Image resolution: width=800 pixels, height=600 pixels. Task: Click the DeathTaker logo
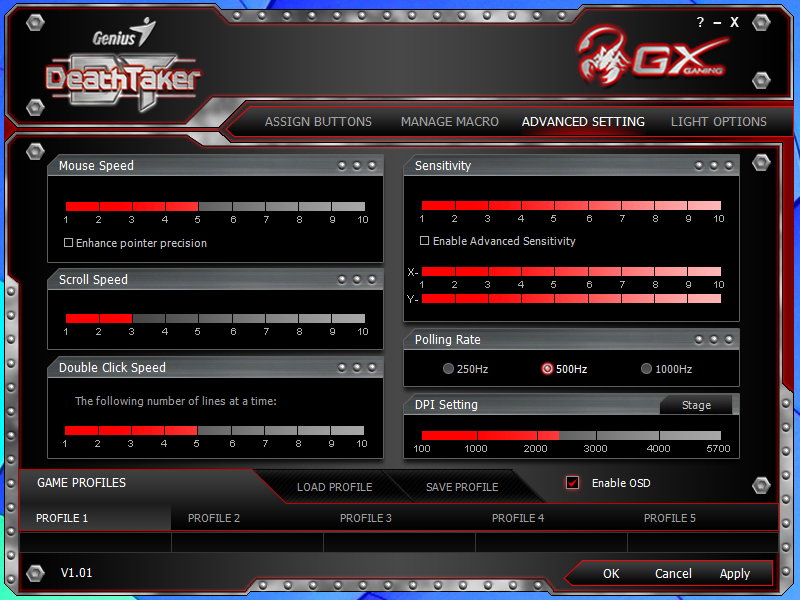point(122,81)
